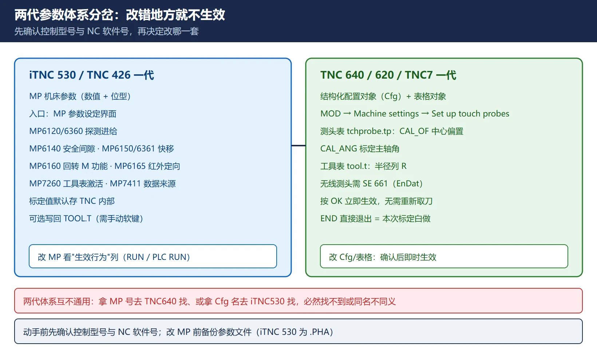Viewport: 597px width, 364px height.
Task: Click line MP 机床参数（数值 + 位型）
Action: (x=80, y=96)
